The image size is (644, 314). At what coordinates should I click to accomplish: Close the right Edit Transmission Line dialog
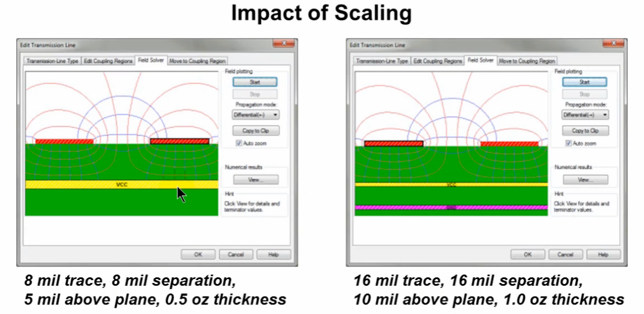pos(614,44)
